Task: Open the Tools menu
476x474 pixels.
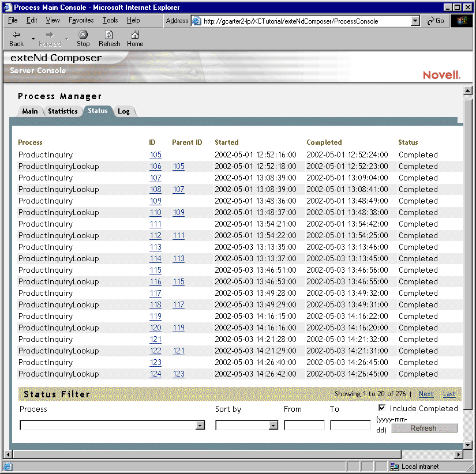Action: 110,20
